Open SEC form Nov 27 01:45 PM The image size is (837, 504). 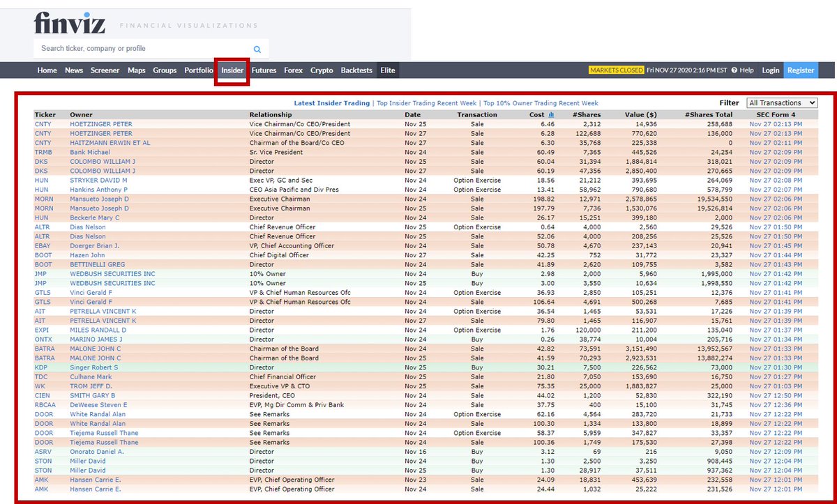click(776, 246)
